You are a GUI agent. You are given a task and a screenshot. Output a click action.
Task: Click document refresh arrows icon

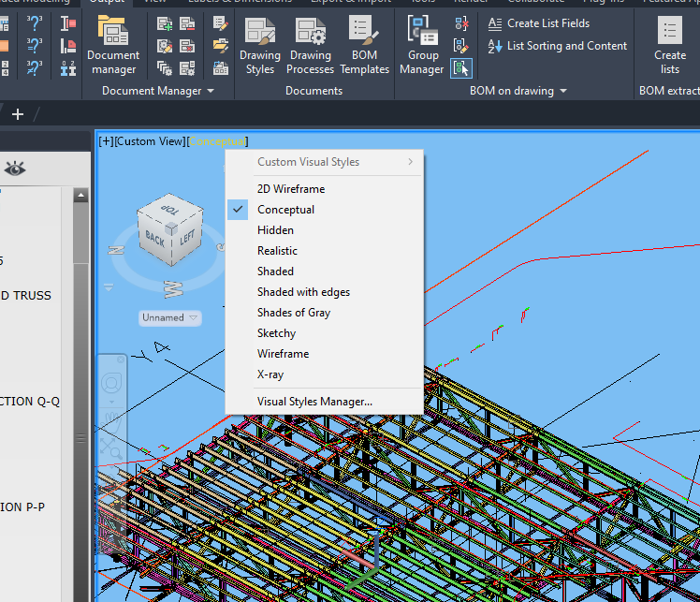(x=221, y=68)
